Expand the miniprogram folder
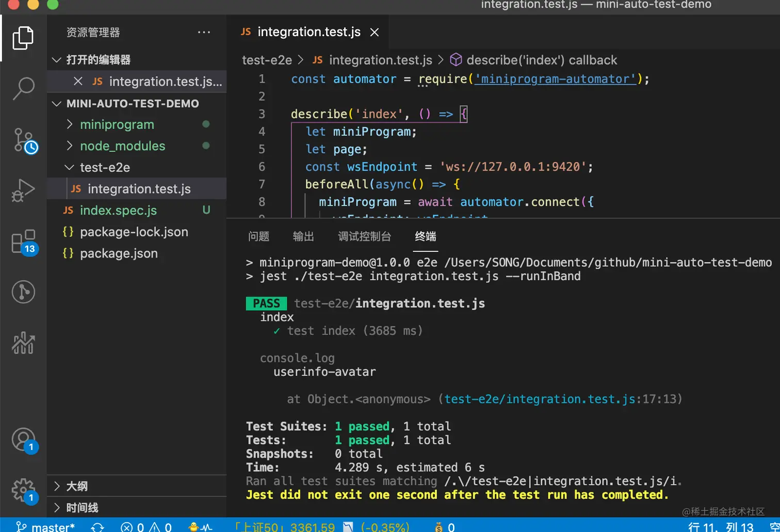This screenshot has height=532, width=780. coord(117,124)
